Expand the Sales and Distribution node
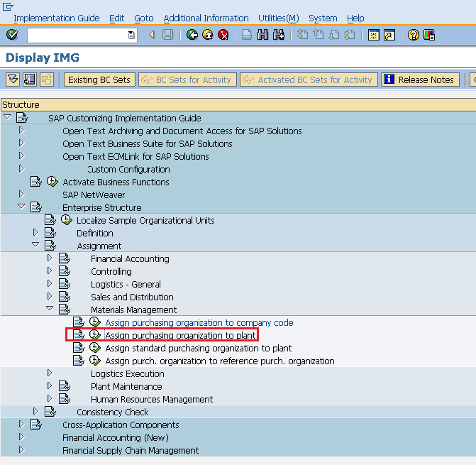This screenshot has height=465, width=476. (x=50, y=296)
